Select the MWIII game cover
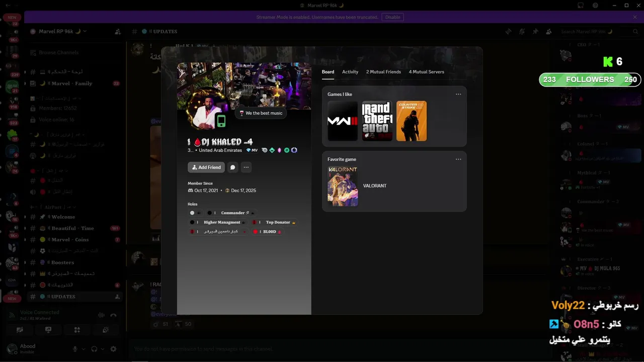Viewport: 644px width, 362px height. point(343,121)
